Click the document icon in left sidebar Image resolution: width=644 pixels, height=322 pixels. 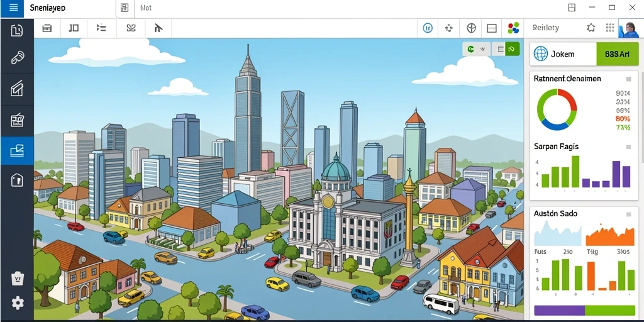[17, 30]
